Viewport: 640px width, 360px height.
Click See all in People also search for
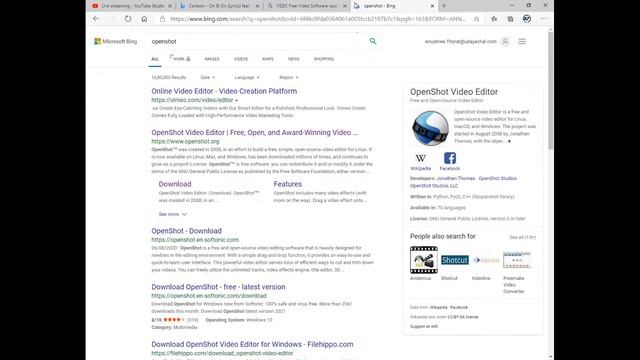click(x=522, y=237)
